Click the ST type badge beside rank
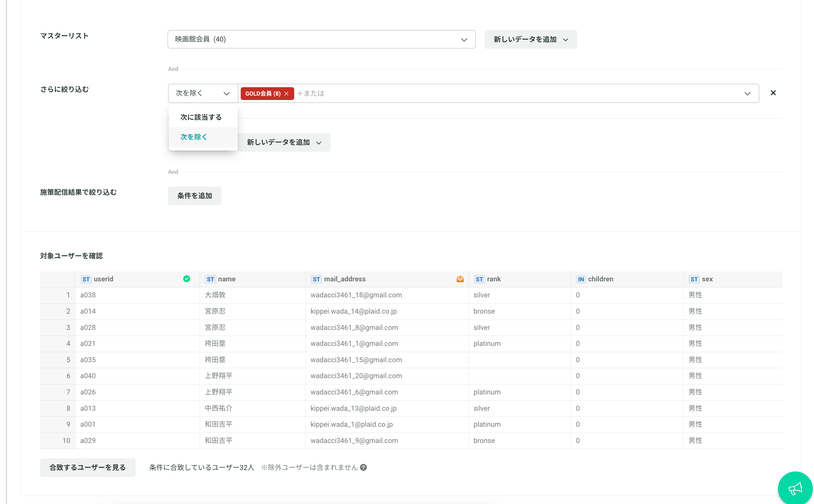 point(479,279)
